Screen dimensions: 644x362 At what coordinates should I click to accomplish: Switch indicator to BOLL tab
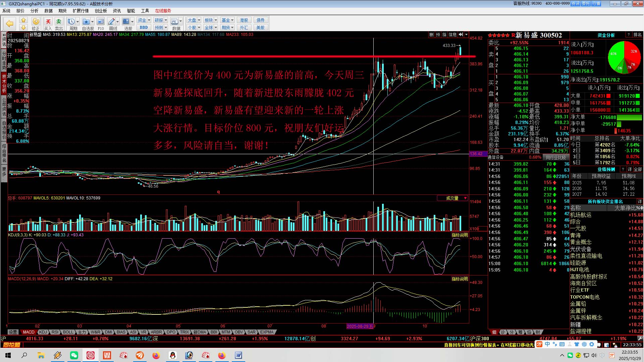[x=68, y=332]
